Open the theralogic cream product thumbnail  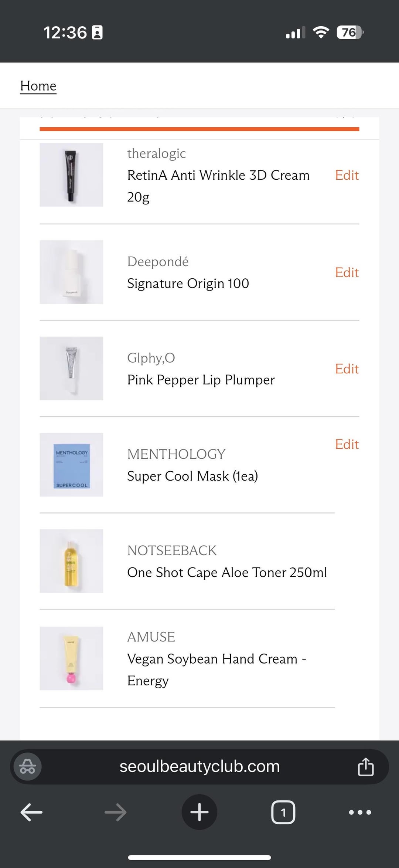click(71, 175)
